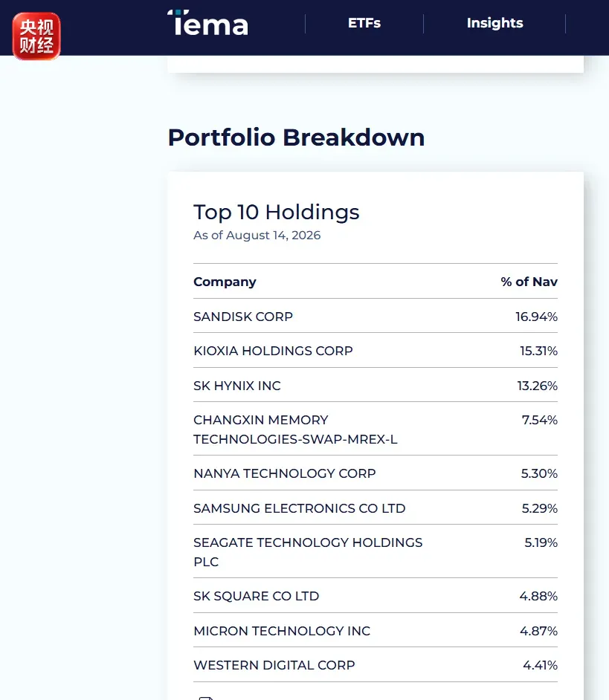Open the Insights menu item

(x=494, y=23)
